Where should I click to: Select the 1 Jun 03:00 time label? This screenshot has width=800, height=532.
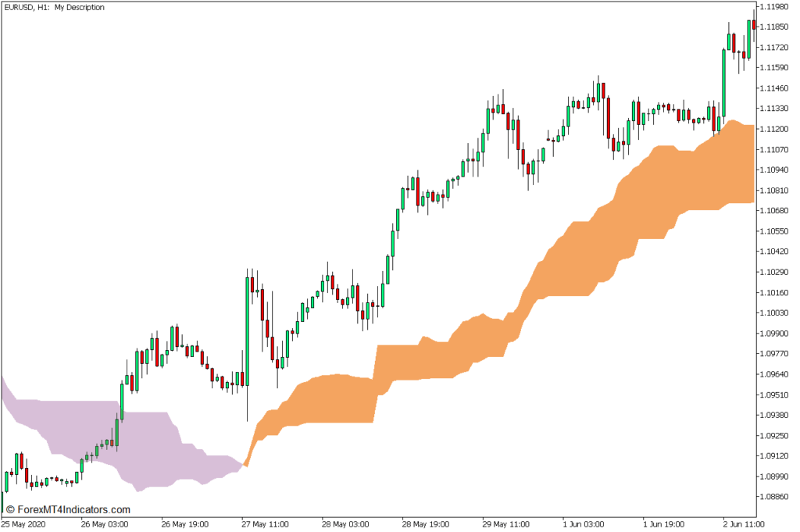[586, 524]
